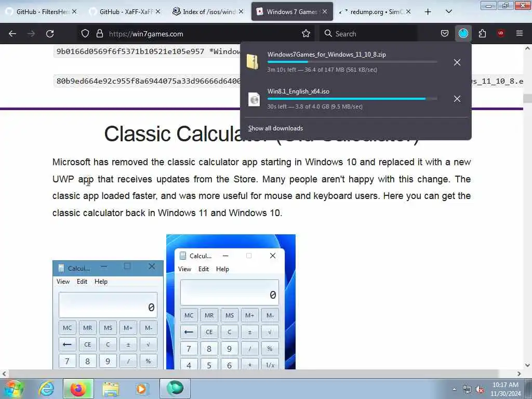Click Win8.1 ISO download progress bar
532x399 pixels.
tap(352, 99)
